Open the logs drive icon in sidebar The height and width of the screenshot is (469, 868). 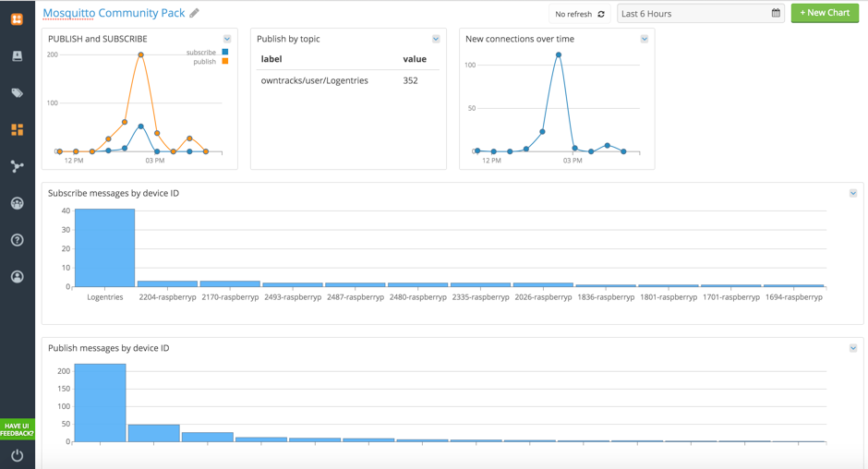point(17,56)
